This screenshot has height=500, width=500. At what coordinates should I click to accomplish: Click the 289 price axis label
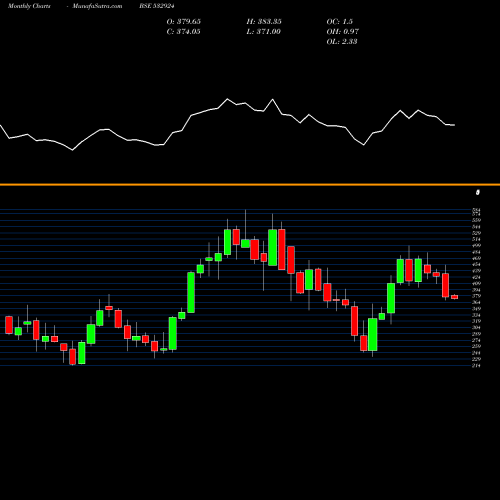coord(476,334)
